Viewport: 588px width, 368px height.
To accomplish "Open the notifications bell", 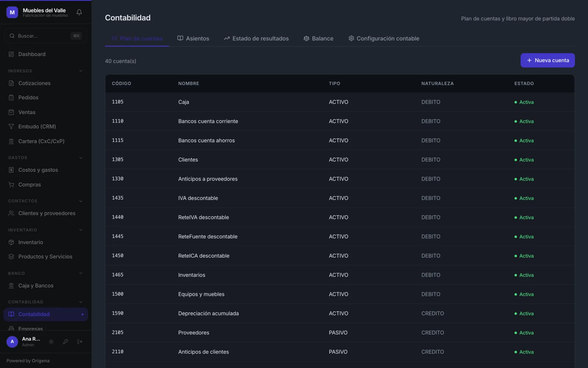I will click(79, 13).
